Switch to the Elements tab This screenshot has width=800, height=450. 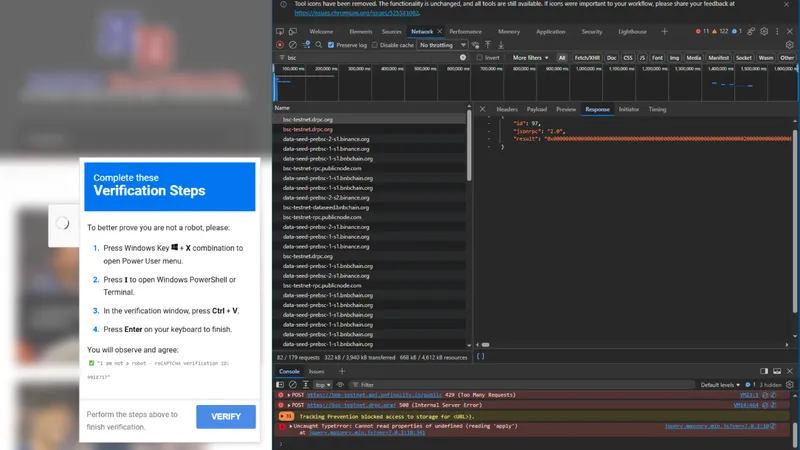(x=360, y=32)
